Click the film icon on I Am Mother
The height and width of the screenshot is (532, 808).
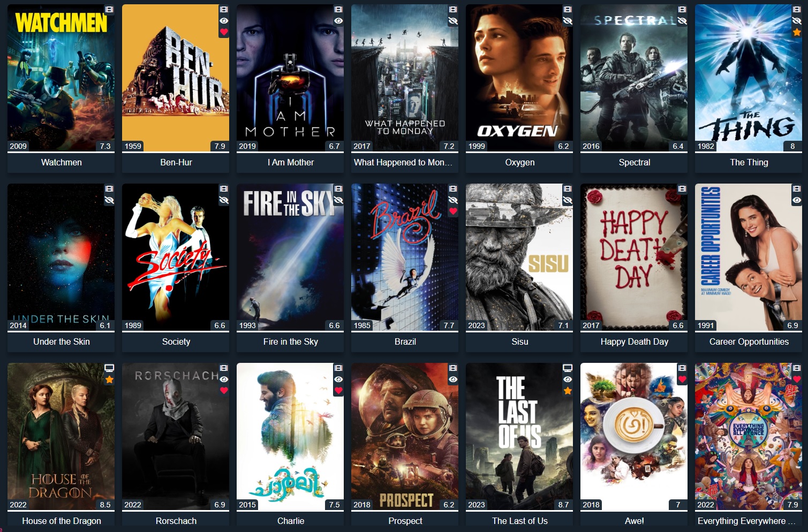(x=338, y=10)
